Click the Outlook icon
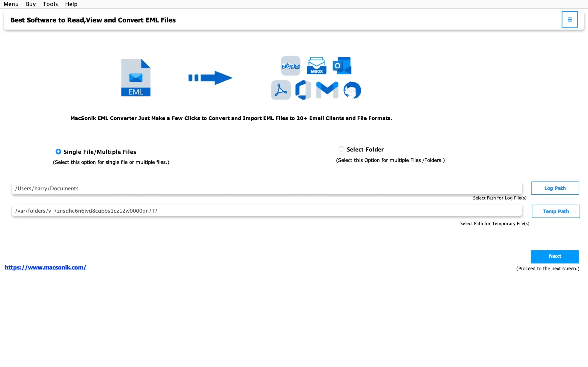The height and width of the screenshot is (367, 588). click(342, 66)
